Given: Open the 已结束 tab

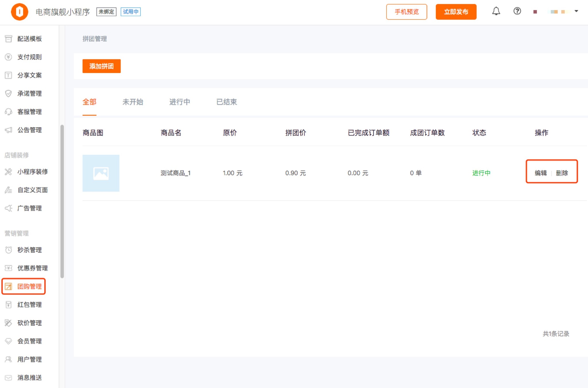Looking at the screenshot, I should 227,102.
